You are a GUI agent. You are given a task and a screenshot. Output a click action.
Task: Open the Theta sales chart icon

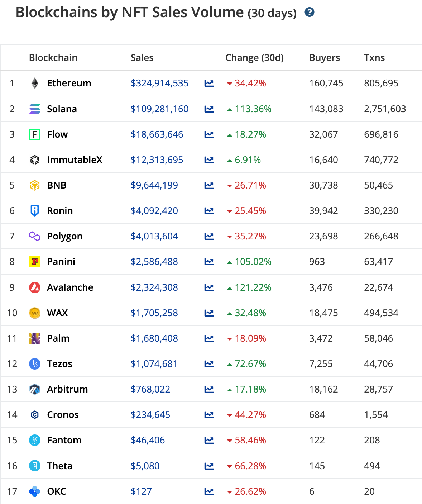[209, 466]
